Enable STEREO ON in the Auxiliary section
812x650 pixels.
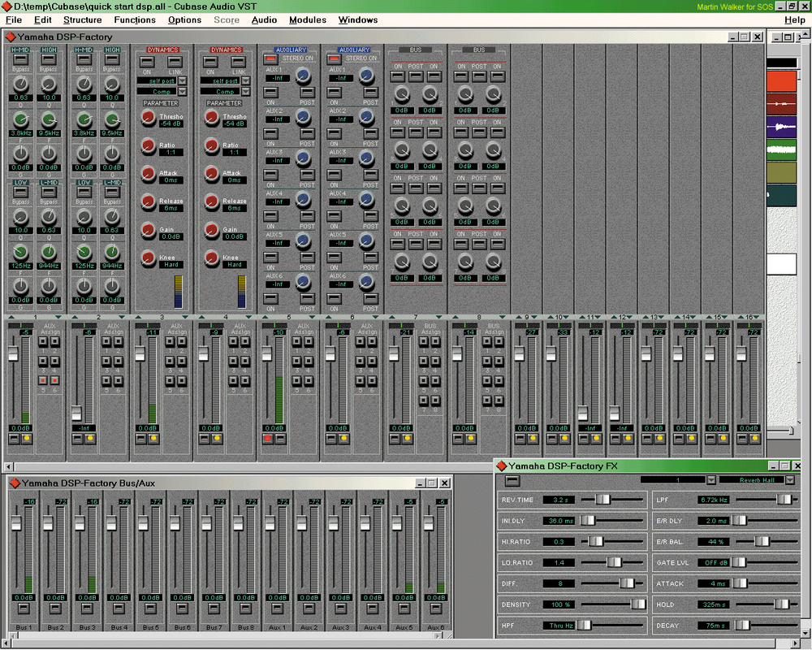[x=270, y=58]
